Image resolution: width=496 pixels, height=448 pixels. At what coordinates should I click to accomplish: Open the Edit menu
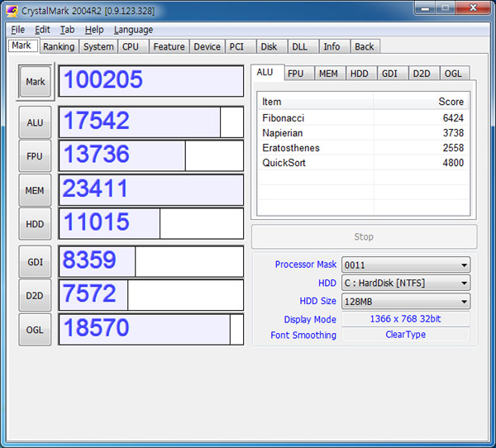[42, 30]
